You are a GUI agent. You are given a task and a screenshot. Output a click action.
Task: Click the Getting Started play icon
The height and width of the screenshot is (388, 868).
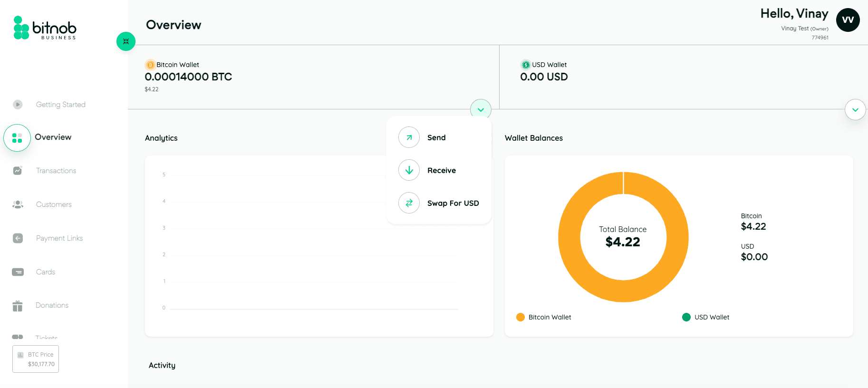[18, 105]
